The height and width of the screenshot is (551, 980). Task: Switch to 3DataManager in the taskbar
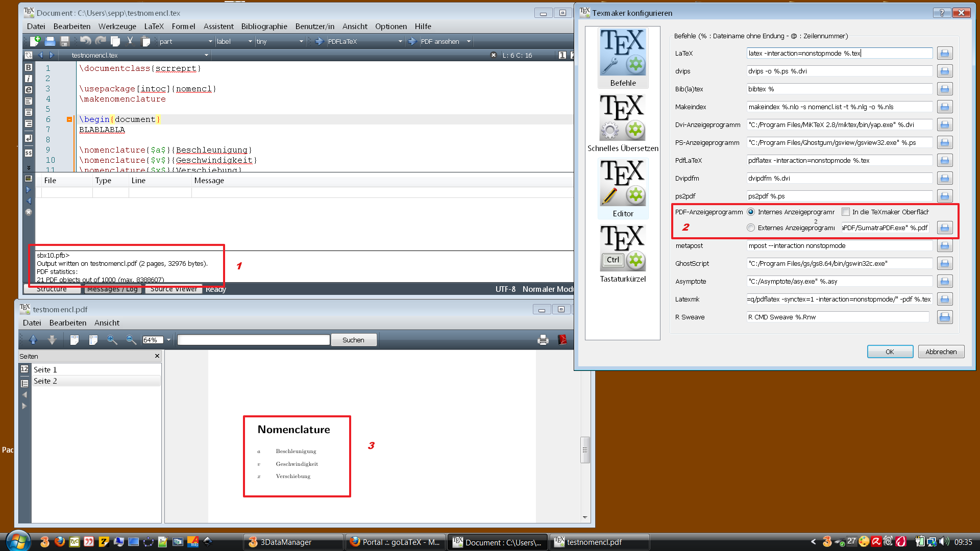293,542
